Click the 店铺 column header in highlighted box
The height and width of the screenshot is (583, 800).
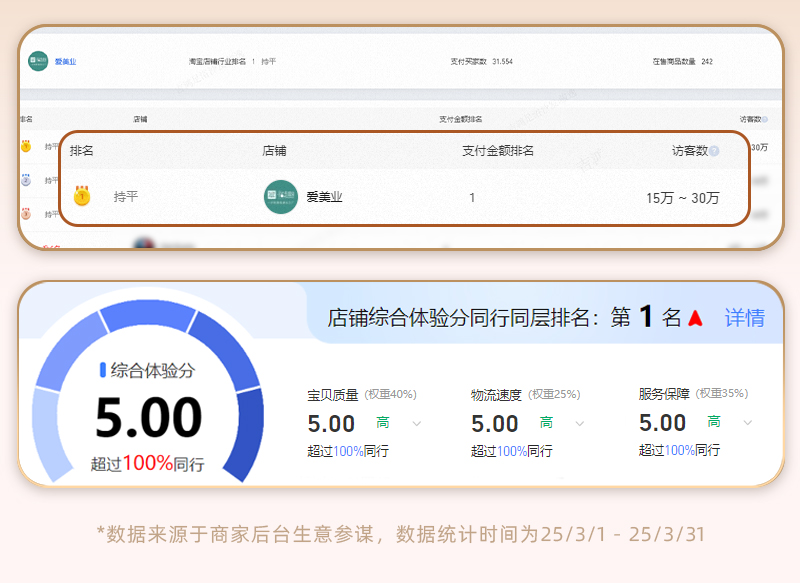(274, 150)
